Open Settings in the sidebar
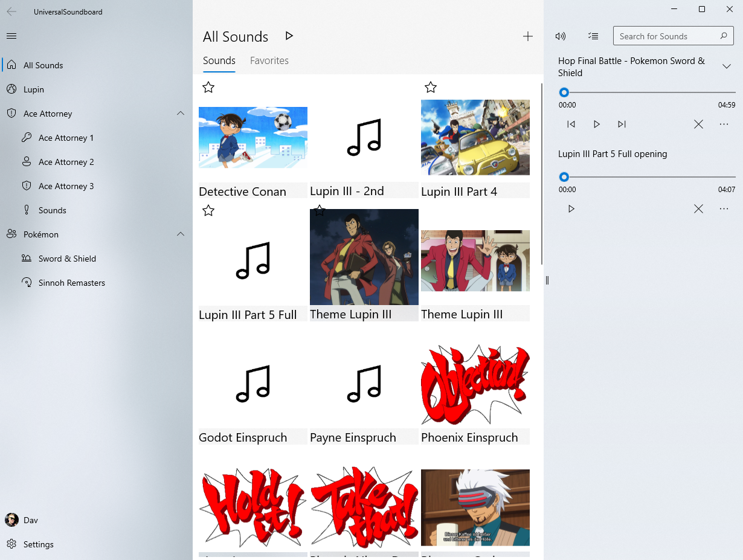The height and width of the screenshot is (560, 743). tap(97, 544)
